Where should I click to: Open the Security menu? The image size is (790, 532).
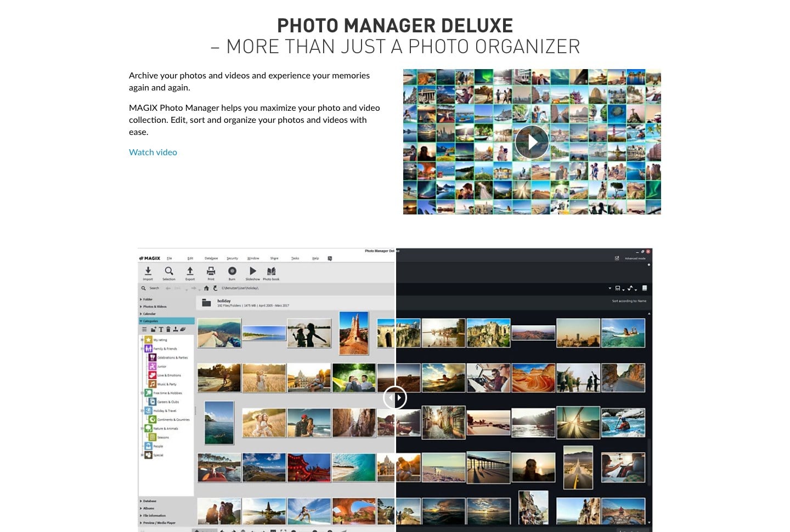tap(233, 258)
